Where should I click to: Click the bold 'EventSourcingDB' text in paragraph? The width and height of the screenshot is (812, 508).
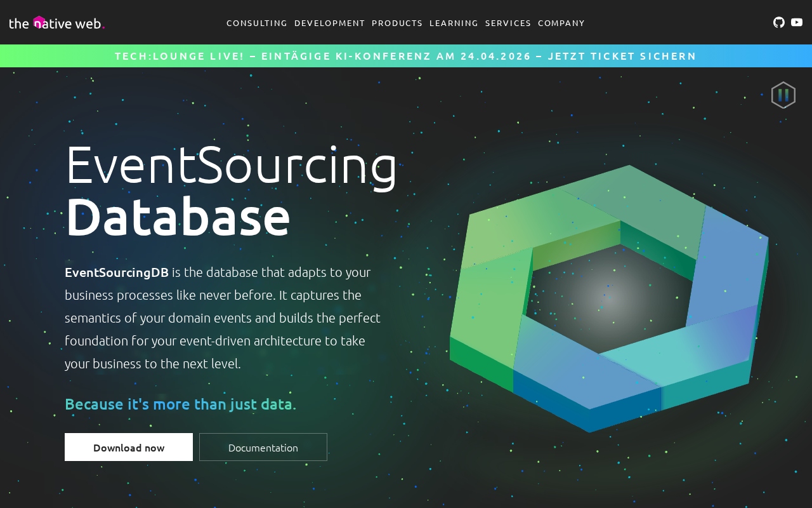(117, 272)
